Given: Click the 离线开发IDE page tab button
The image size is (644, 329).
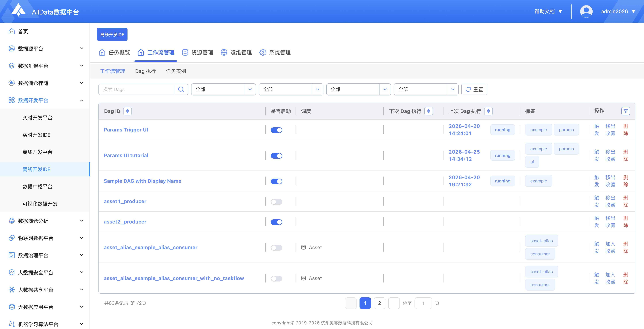Looking at the screenshot, I should (x=112, y=34).
